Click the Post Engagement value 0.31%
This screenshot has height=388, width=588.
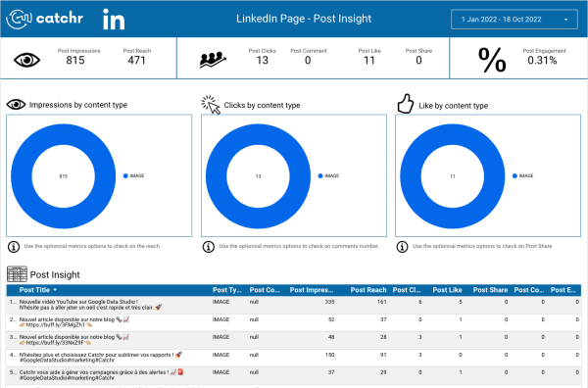(542, 60)
